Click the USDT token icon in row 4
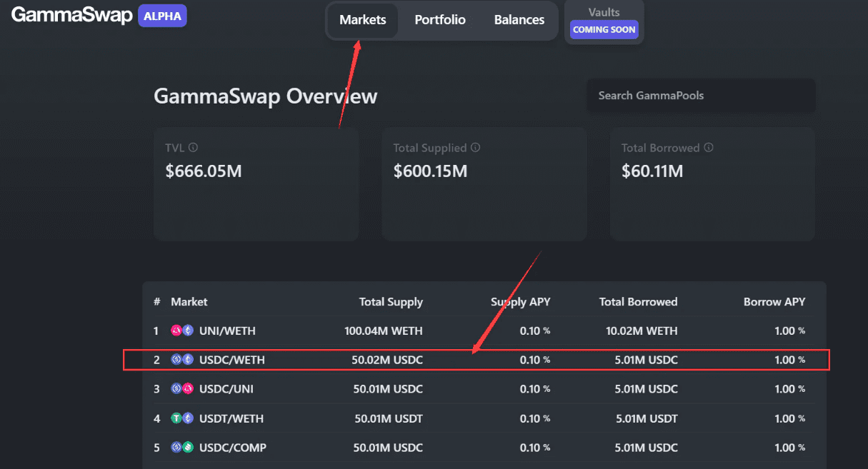The height and width of the screenshot is (469, 868). [177, 418]
